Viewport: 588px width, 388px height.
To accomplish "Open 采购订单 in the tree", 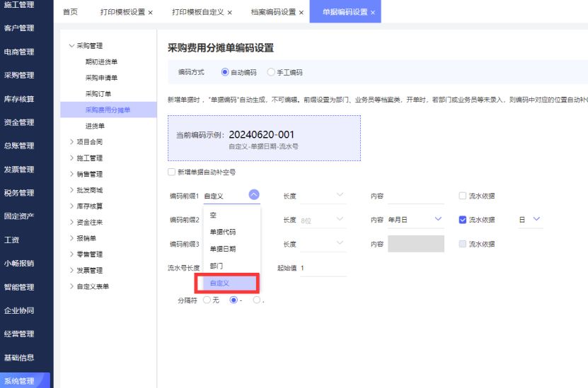I will 98,94.
